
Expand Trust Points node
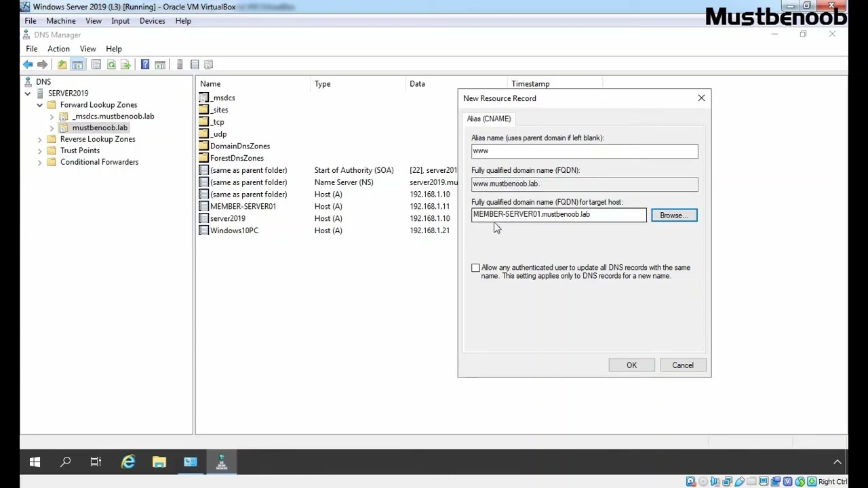pos(40,151)
